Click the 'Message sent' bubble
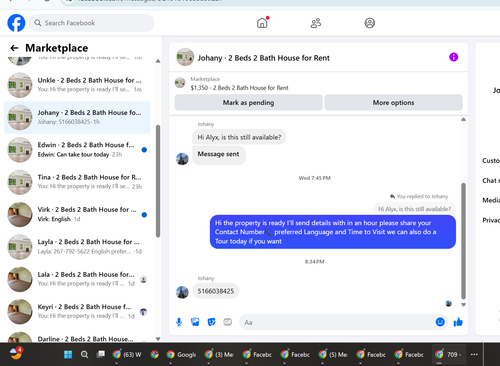This screenshot has height=366, width=500. pos(219,155)
